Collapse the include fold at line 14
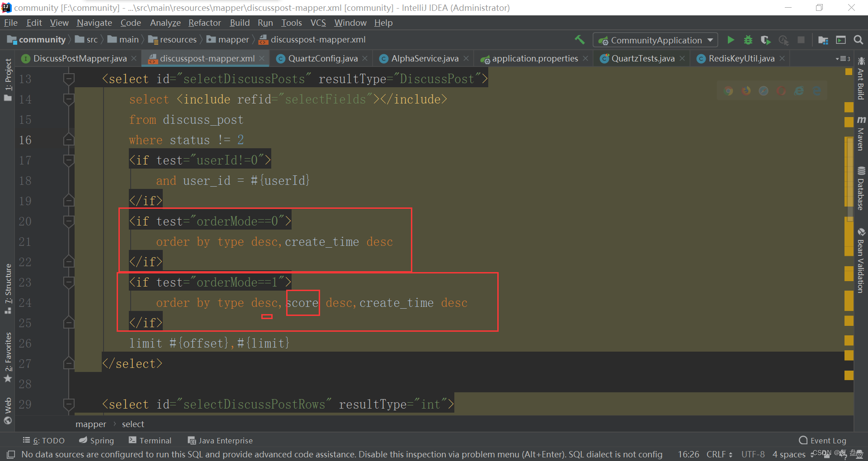The height and width of the screenshot is (461, 868). (x=69, y=99)
